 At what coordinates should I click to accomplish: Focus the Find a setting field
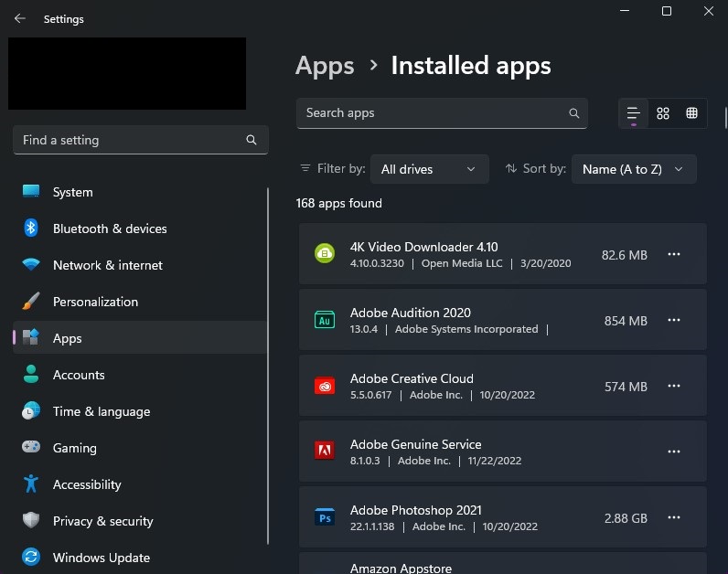[x=141, y=140]
